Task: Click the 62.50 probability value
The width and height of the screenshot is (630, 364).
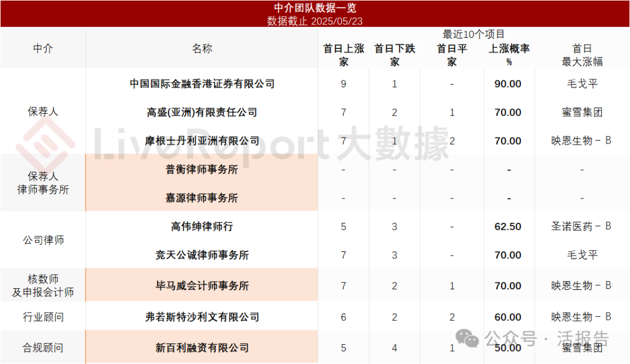Action: pos(508,226)
